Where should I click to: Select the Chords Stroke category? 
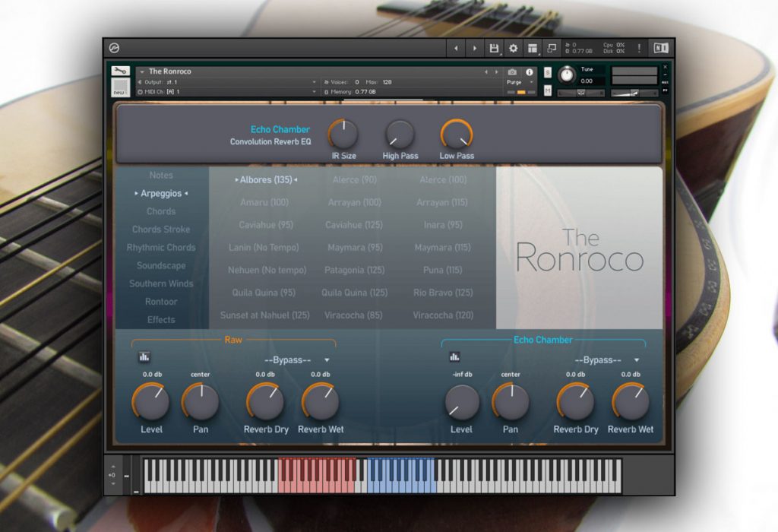[161, 230]
